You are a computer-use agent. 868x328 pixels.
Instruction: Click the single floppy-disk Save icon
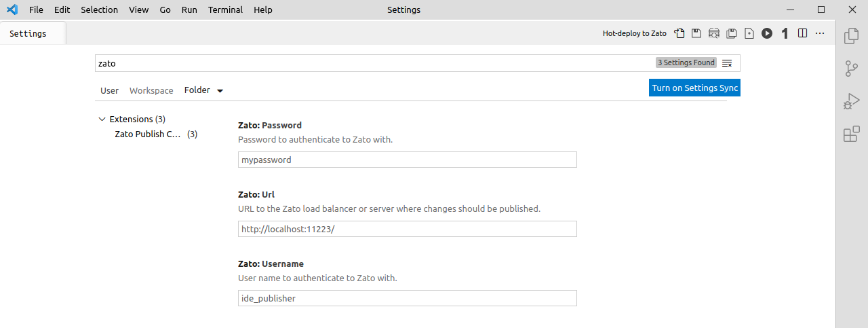click(x=696, y=33)
